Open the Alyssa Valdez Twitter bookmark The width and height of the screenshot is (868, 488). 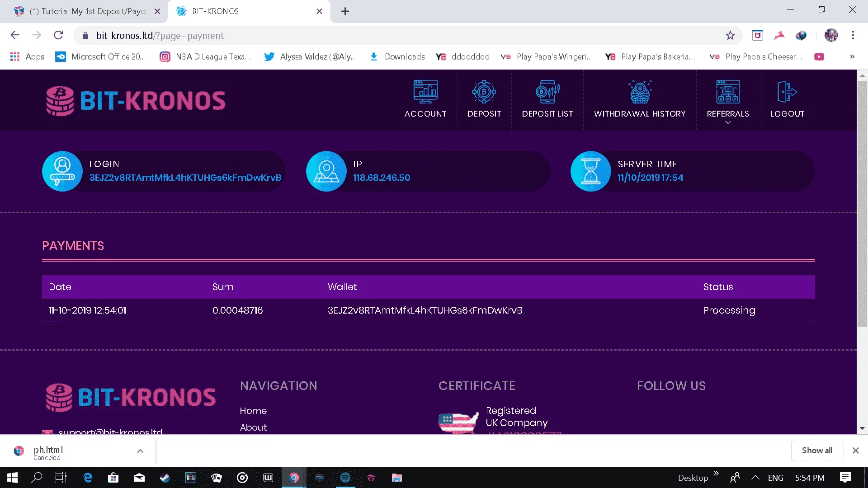click(x=311, y=56)
